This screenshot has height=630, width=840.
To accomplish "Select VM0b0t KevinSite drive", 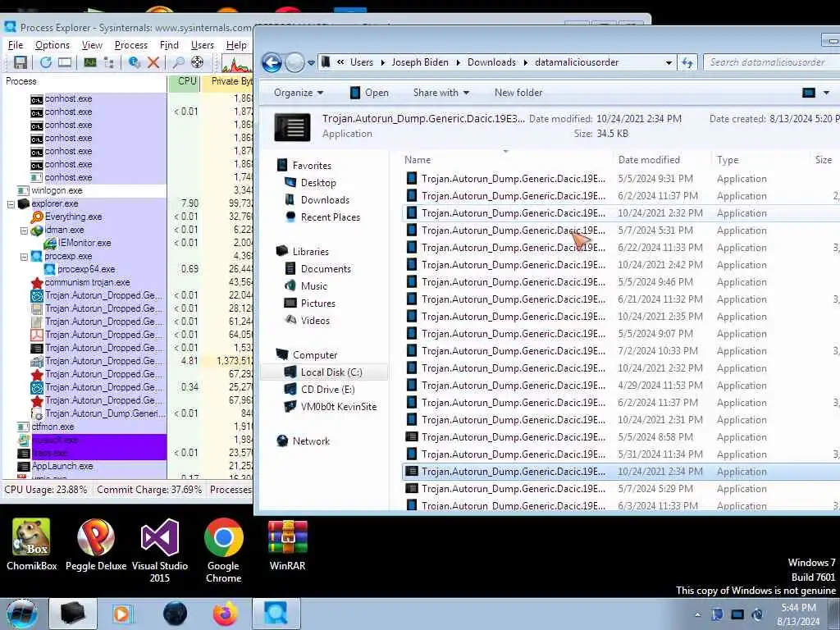I will (339, 407).
